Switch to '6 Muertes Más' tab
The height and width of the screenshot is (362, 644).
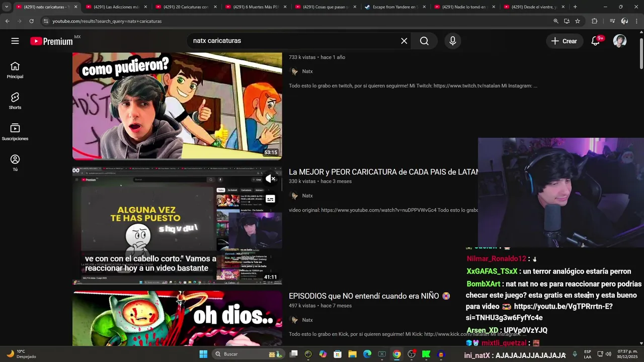256,7
